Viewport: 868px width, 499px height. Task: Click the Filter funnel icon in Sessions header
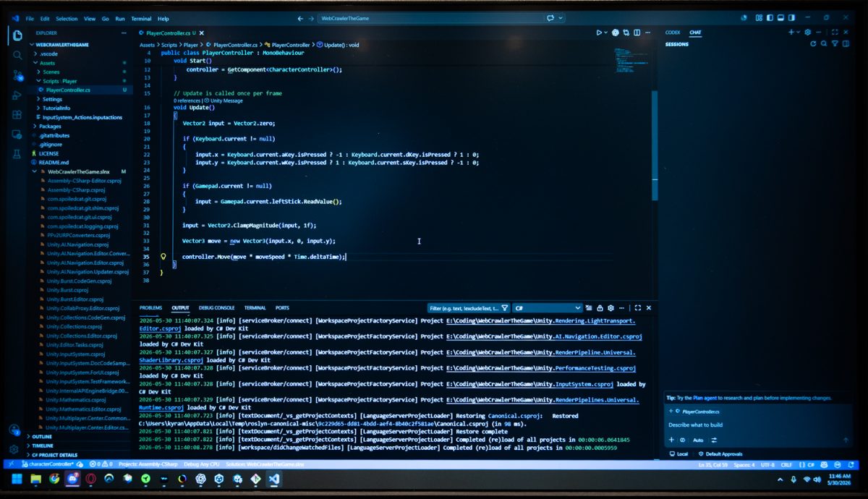point(835,44)
